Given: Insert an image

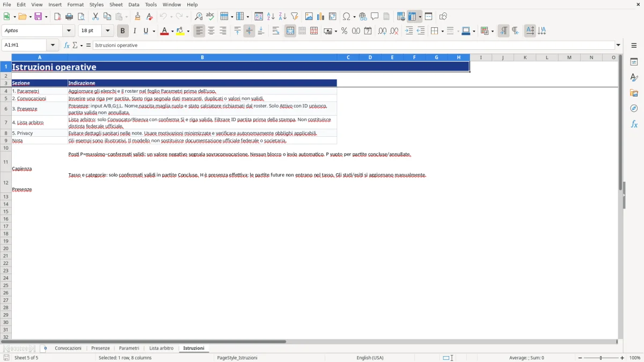Looking at the screenshot, I should pyautogui.click(x=309, y=17).
